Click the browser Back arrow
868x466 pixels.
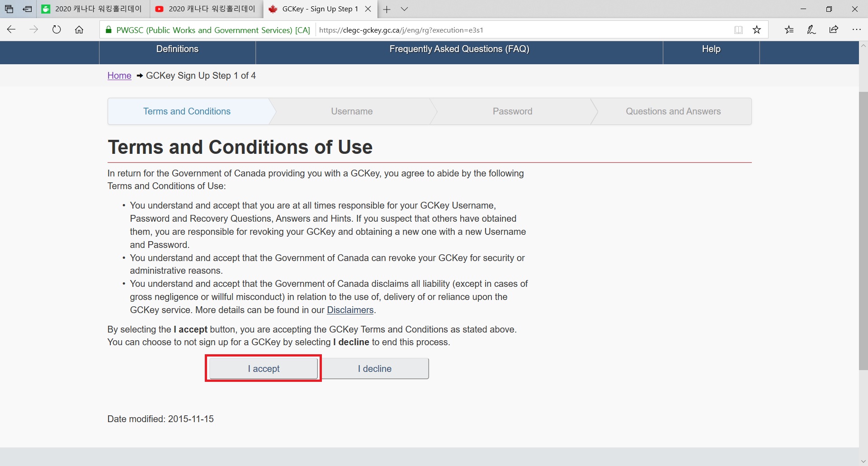tap(11, 30)
